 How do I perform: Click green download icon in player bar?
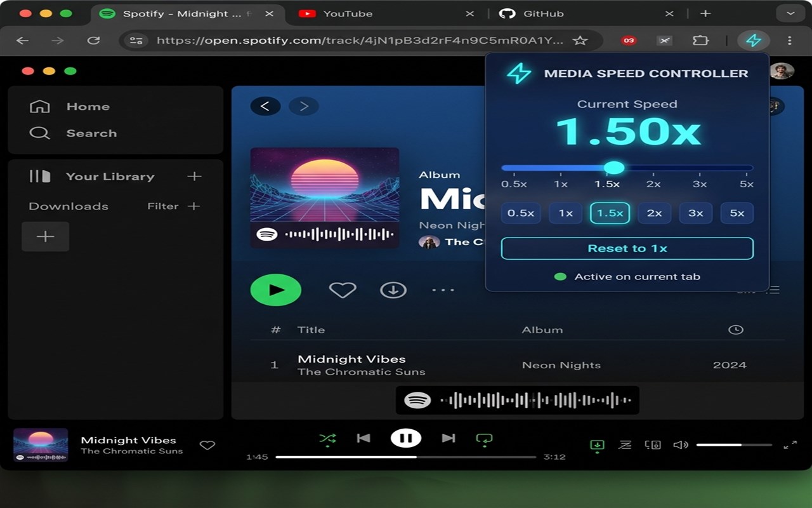pos(597,445)
